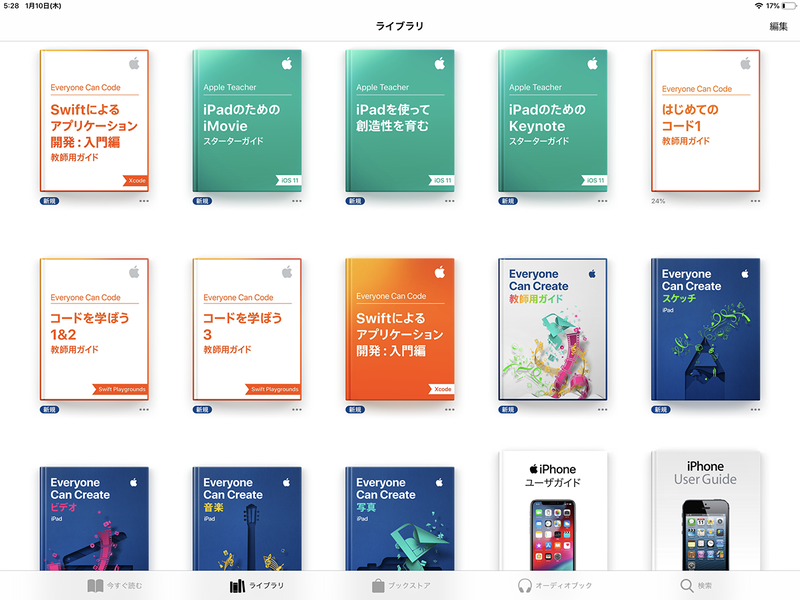Open the ブックストア tab
800x600 pixels.
[401, 585]
